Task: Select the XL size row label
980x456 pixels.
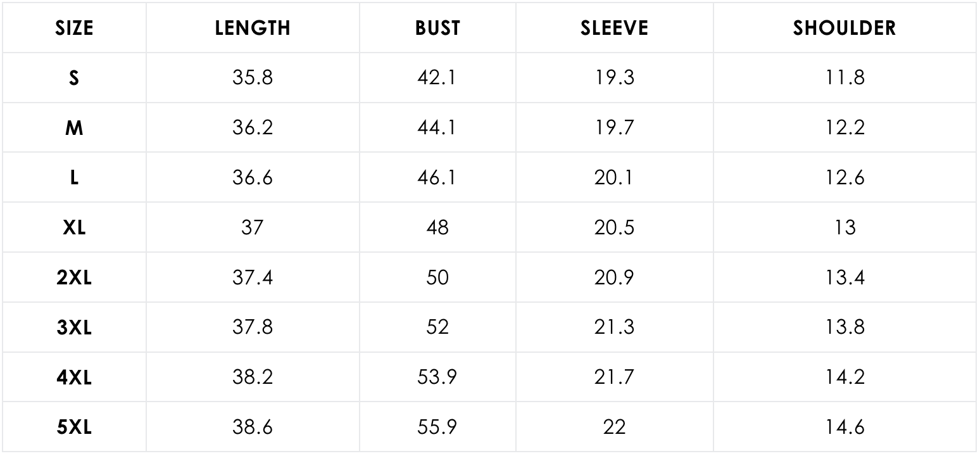Action: 74,227
